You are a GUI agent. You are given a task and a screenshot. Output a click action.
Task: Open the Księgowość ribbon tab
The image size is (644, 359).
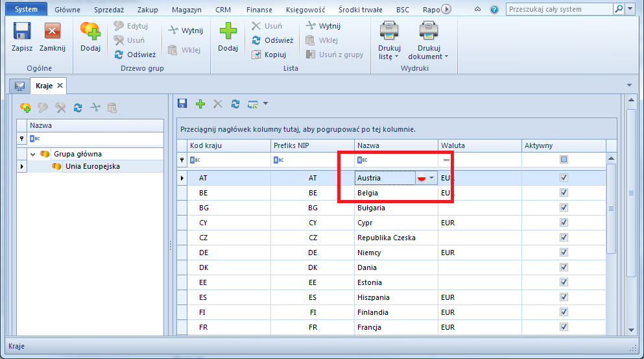click(305, 10)
